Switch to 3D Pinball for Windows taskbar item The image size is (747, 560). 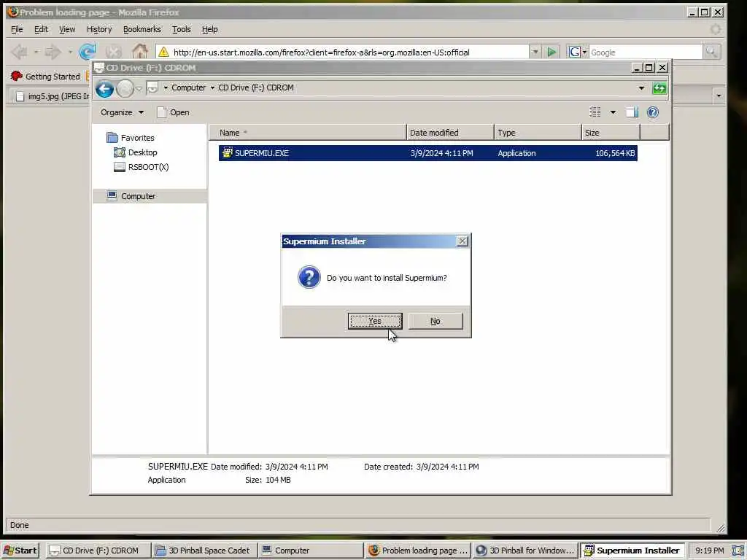[x=525, y=551]
